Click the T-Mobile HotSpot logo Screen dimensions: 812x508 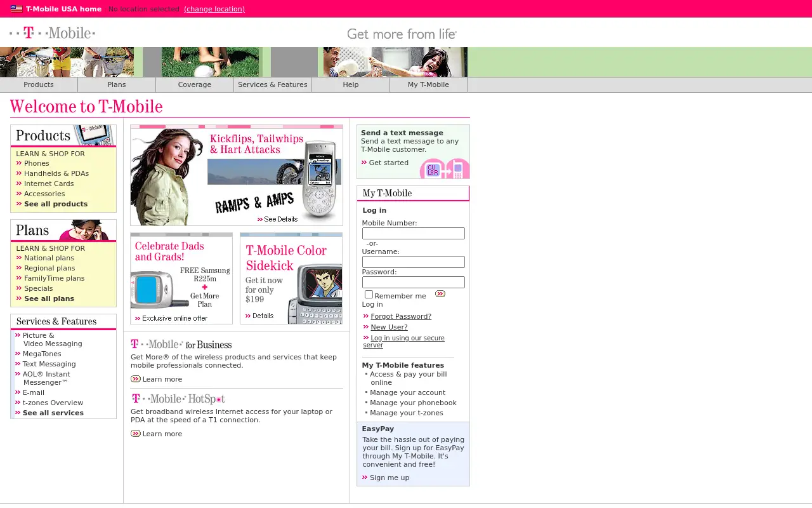coord(178,399)
